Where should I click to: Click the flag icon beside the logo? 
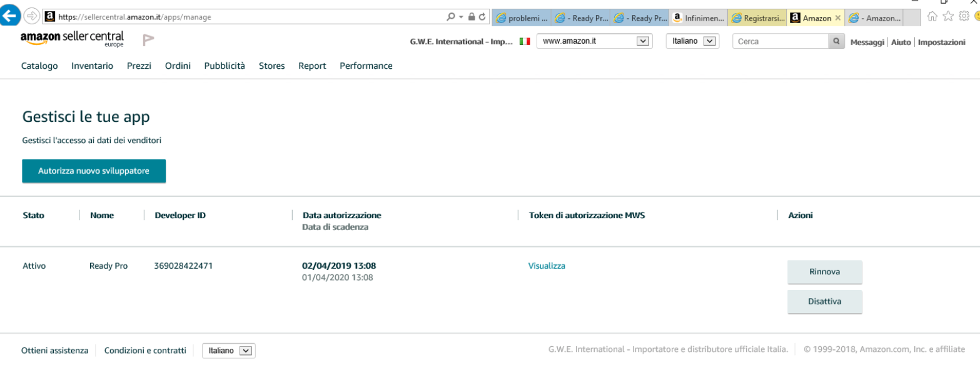point(148,41)
